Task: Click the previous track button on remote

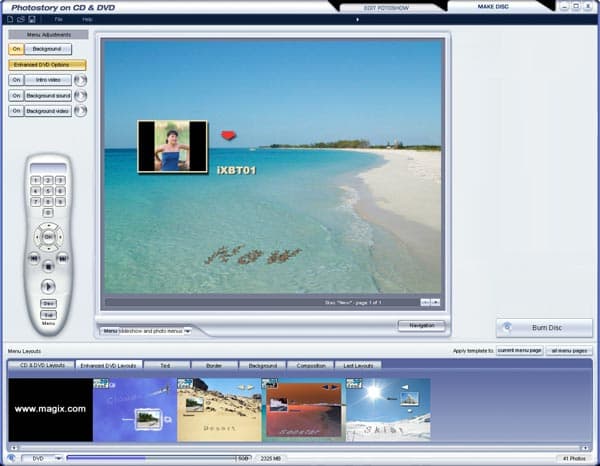Action: click(x=34, y=258)
